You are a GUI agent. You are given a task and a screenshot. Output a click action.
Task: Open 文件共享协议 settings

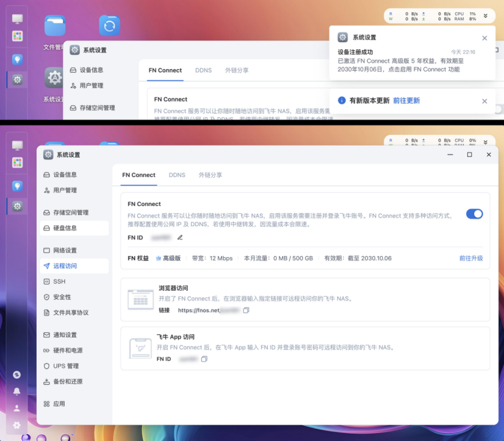click(x=74, y=313)
